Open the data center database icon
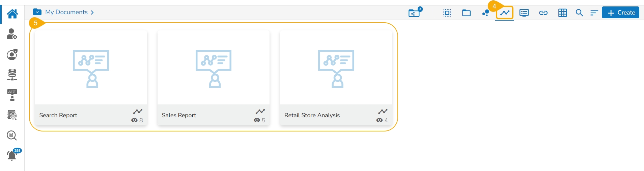644x171 pixels. [x=12, y=74]
